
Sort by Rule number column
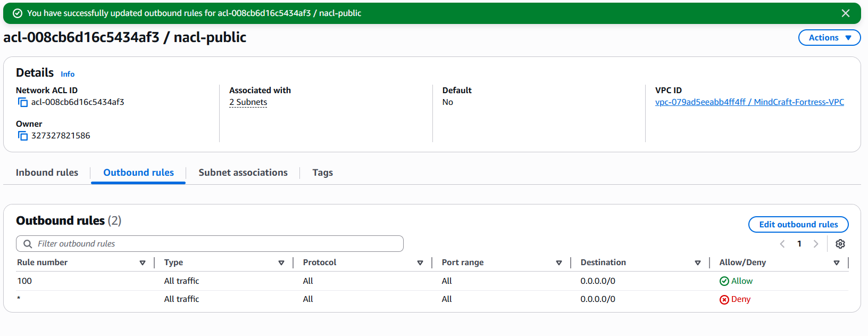(x=142, y=263)
